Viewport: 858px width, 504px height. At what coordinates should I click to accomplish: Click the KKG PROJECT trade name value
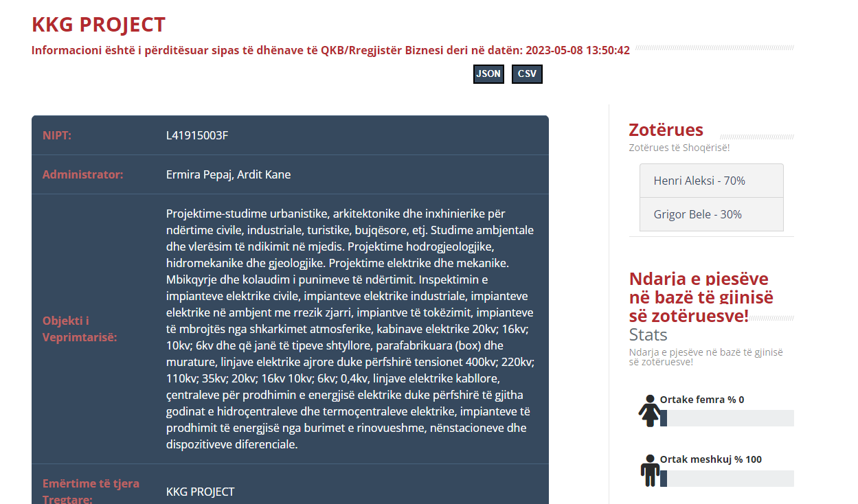(x=200, y=492)
